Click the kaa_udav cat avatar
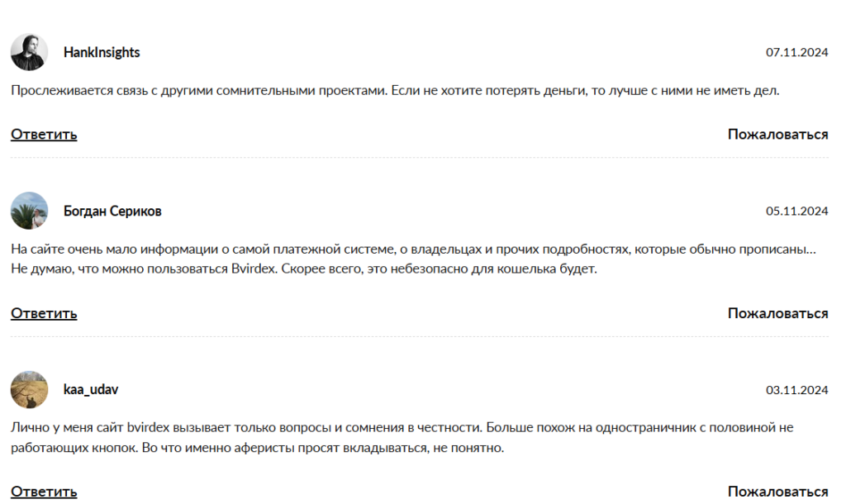This screenshot has height=504, width=846. [30, 388]
